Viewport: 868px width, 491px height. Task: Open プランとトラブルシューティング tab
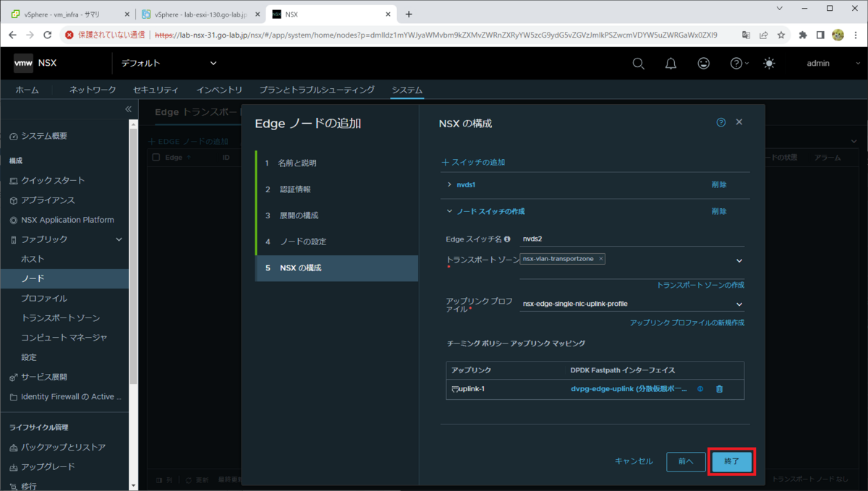pyautogui.click(x=317, y=90)
